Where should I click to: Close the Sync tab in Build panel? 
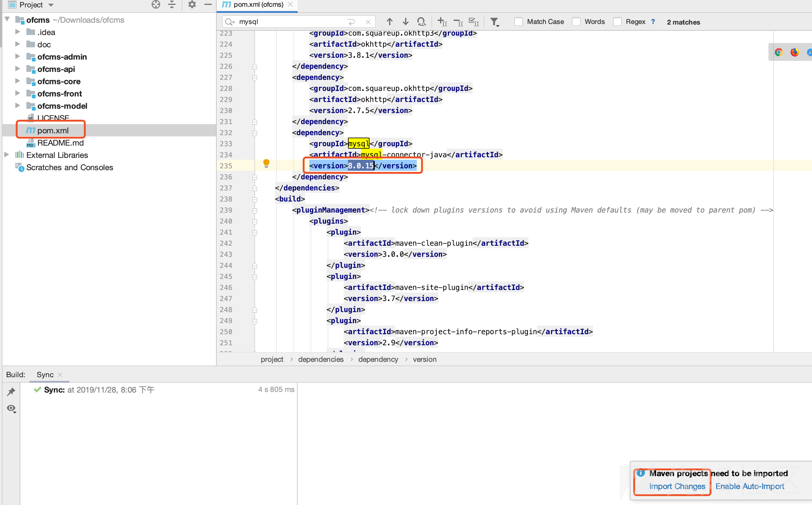point(60,375)
